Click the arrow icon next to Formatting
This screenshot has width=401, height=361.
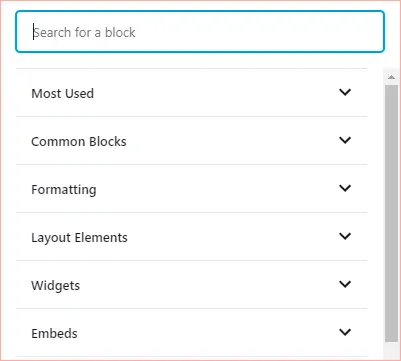click(x=345, y=188)
